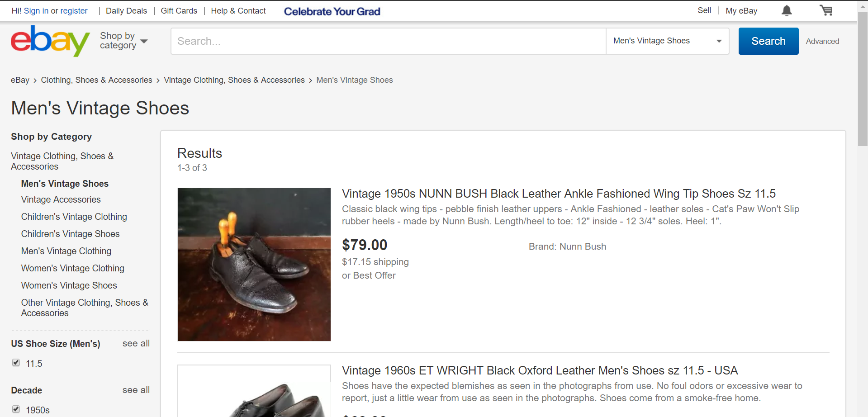Focus the Search text field

[x=389, y=41]
